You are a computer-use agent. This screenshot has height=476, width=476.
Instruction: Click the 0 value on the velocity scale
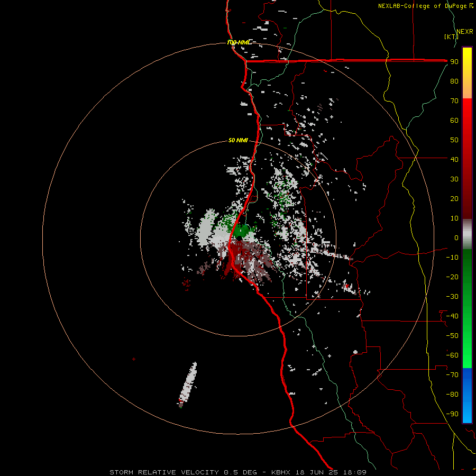[x=456, y=238]
